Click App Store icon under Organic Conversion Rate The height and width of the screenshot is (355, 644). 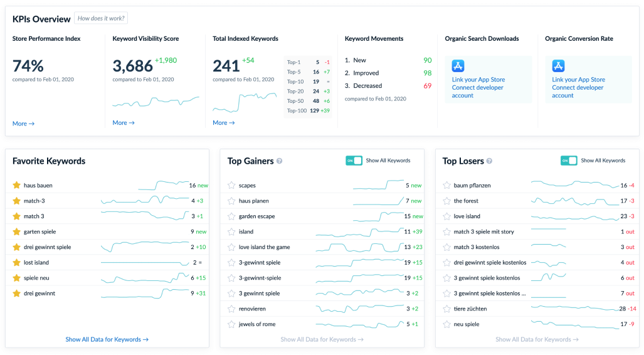(558, 66)
